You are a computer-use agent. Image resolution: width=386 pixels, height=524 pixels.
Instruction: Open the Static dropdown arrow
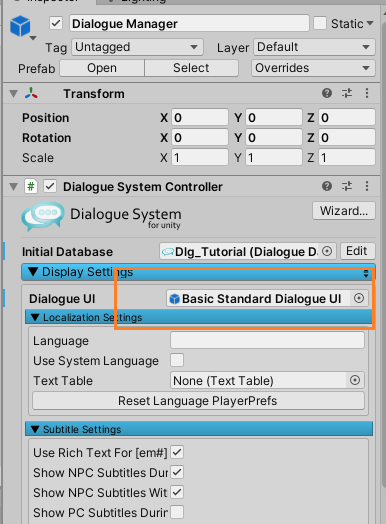pyautogui.click(x=370, y=23)
